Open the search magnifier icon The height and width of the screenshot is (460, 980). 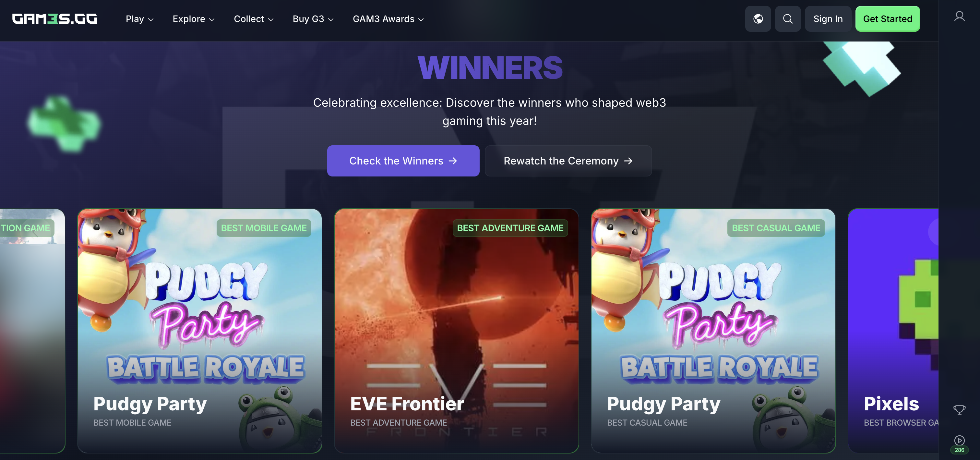[787, 18]
